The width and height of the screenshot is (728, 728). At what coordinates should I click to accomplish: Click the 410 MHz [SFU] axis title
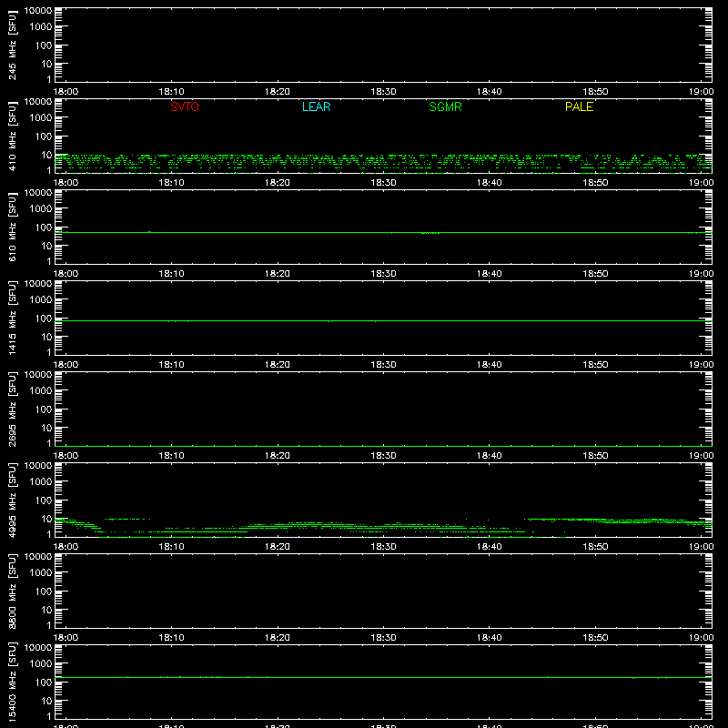[x=12, y=136]
